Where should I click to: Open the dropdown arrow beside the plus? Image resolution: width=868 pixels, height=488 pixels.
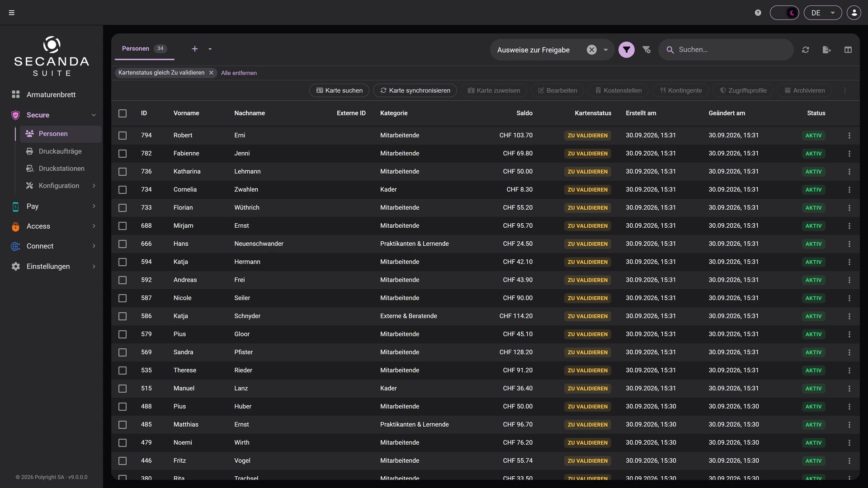point(210,49)
